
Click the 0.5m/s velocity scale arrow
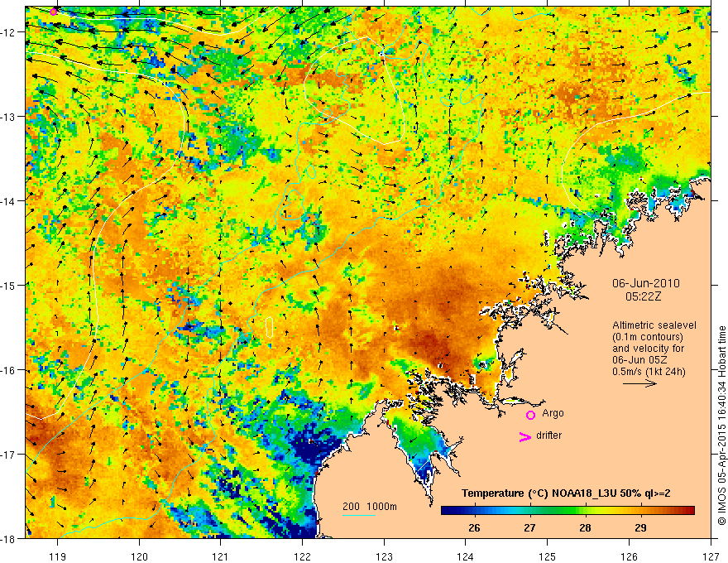click(x=639, y=383)
